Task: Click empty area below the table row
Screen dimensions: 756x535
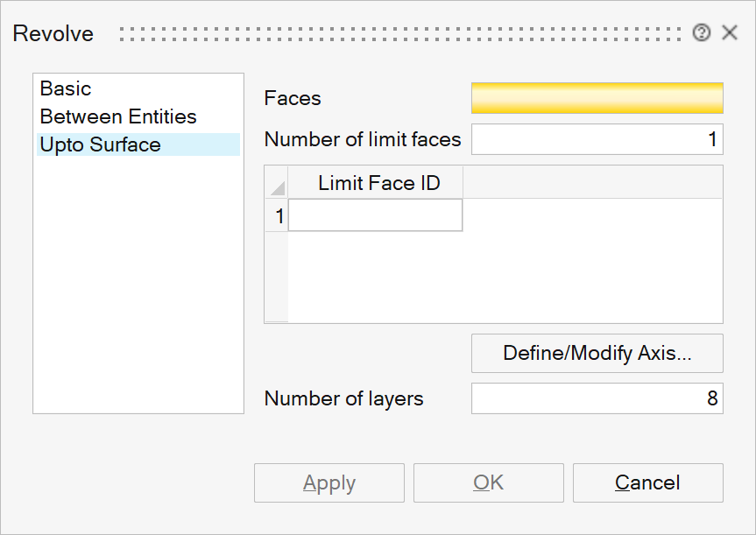Action: point(504,280)
